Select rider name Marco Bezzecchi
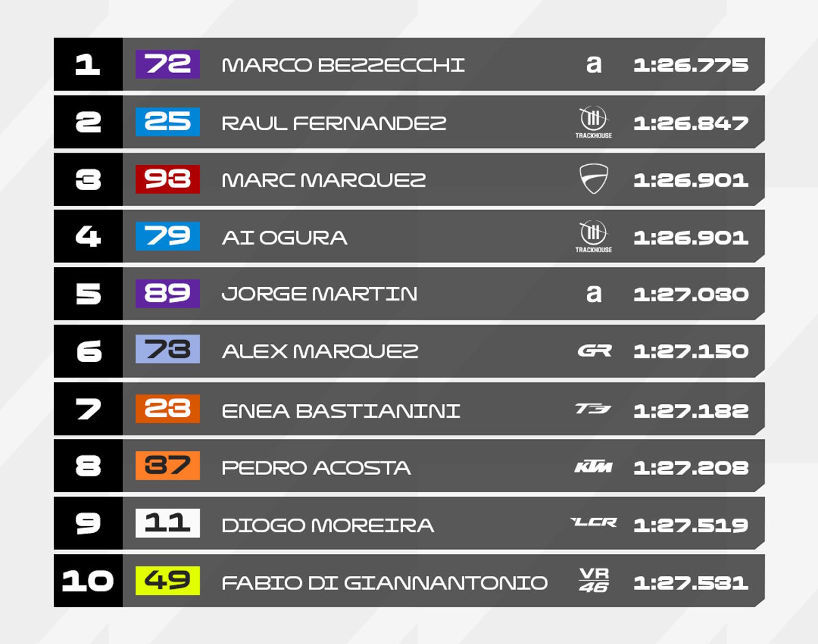The height and width of the screenshot is (644, 818). tap(344, 65)
